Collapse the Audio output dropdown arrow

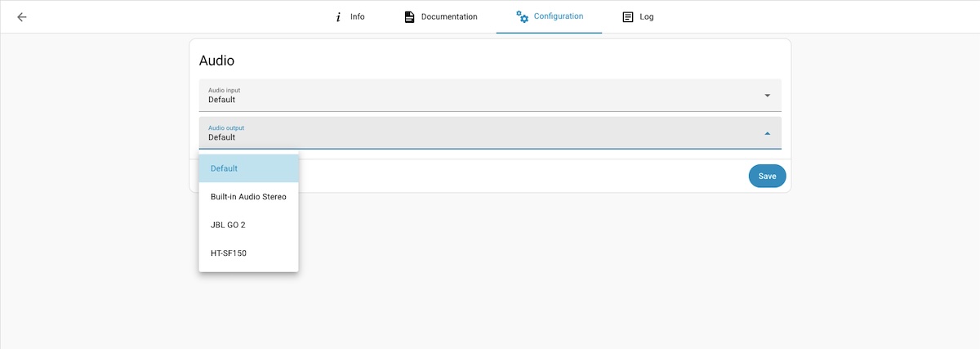coord(767,133)
